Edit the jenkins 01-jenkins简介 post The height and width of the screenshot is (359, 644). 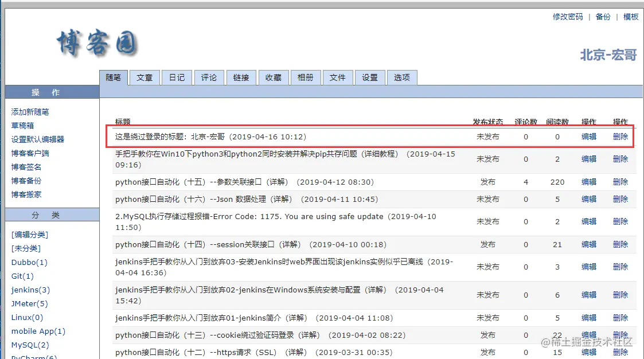(588, 318)
